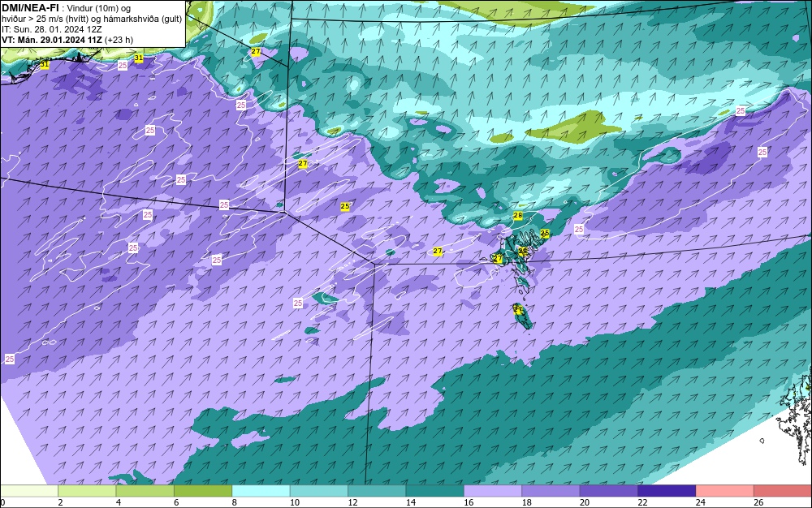Click scale number '22' below the color bar

pos(642,502)
